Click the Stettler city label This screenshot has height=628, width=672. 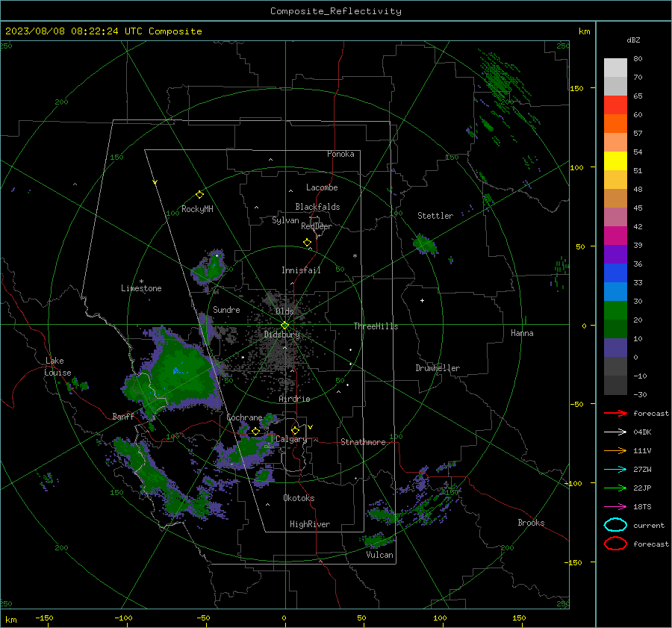click(435, 216)
